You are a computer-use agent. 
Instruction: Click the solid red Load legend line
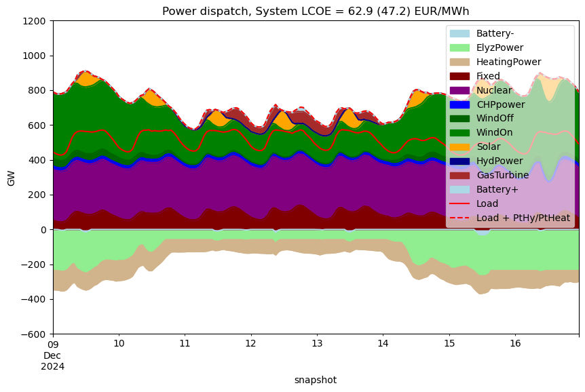click(459, 203)
